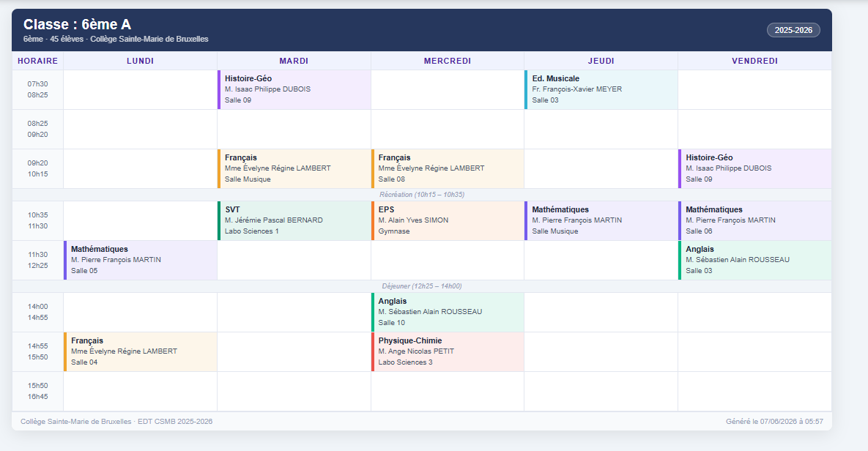The image size is (868, 451).
Task: Open the EPS lesson in Gymnase
Action: (x=448, y=221)
